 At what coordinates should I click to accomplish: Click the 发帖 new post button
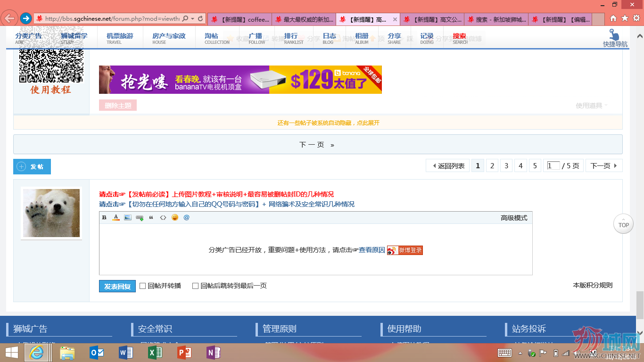(x=32, y=167)
